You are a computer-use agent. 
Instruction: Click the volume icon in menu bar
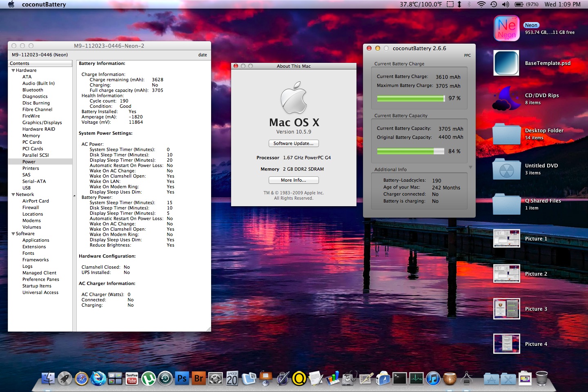[506, 4]
